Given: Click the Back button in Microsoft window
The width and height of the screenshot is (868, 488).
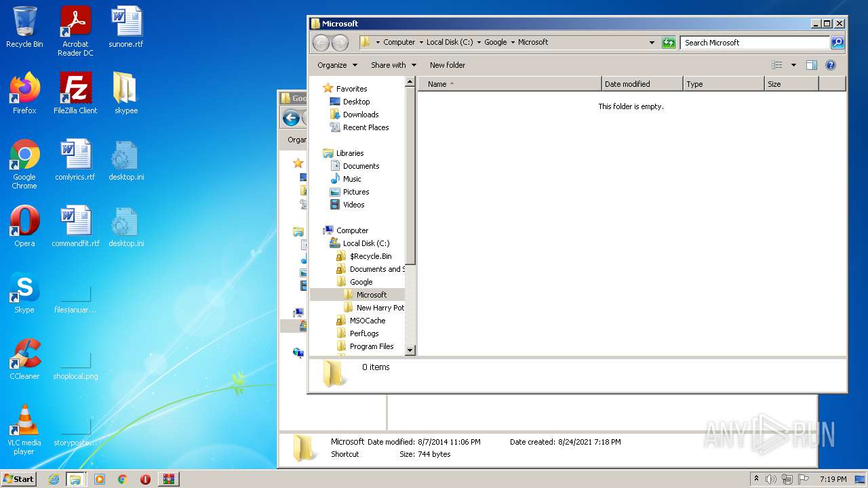Looking at the screenshot, I should pos(321,43).
